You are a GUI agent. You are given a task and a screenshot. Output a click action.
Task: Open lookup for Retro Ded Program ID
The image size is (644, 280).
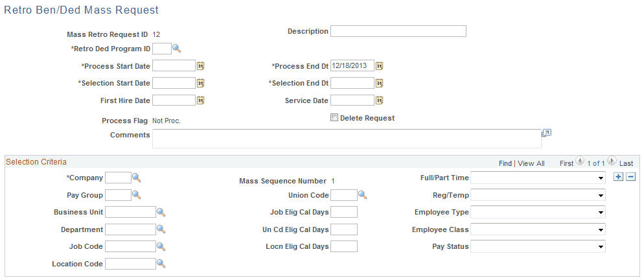[177, 49]
